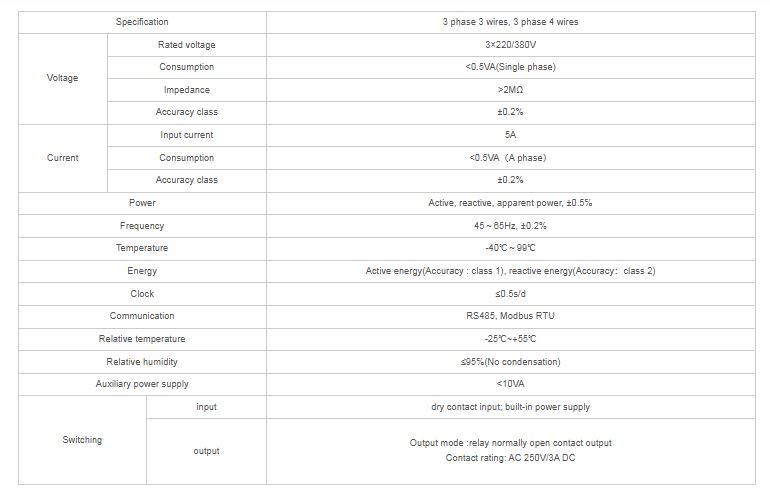770x503 pixels.
Task: Click the Auxiliary power supply label
Action: tap(142, 384)
